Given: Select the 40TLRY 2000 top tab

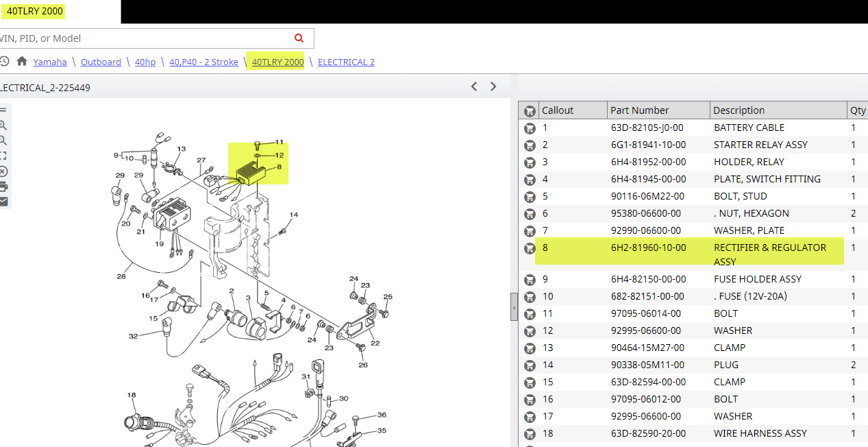Looking at the screenshot, I should [35, 11].
